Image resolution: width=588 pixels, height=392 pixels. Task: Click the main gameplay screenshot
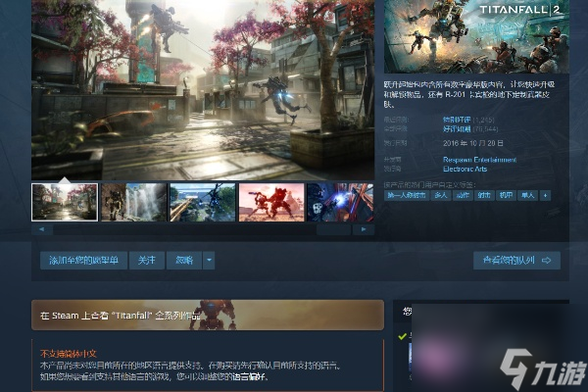click(x=203, y=90)
